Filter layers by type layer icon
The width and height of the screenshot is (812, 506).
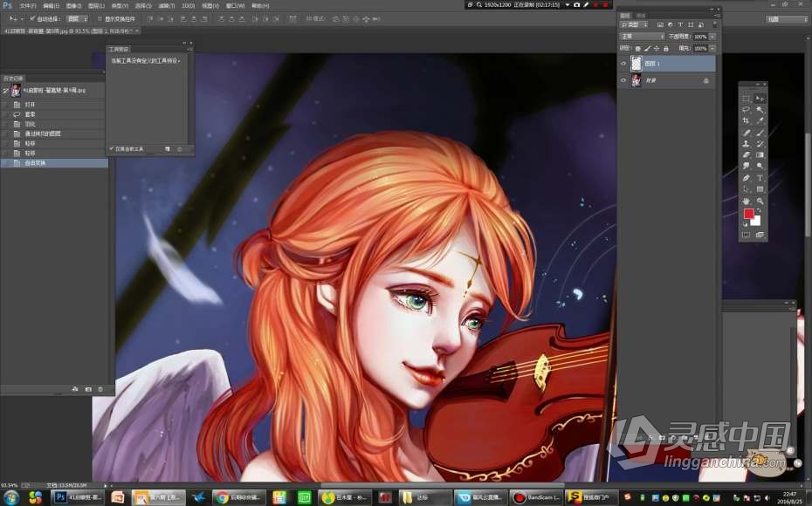(680, 24)
